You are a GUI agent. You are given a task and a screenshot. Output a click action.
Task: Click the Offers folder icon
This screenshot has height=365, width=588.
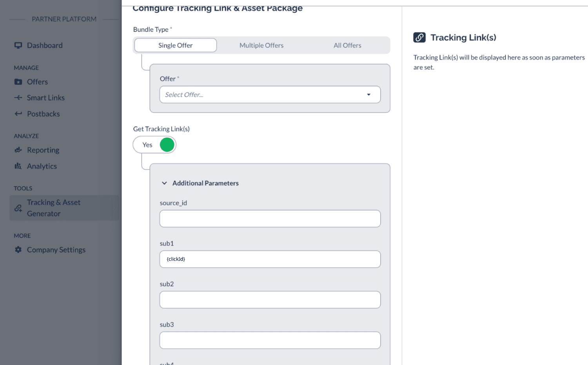(x=18, y=82)
